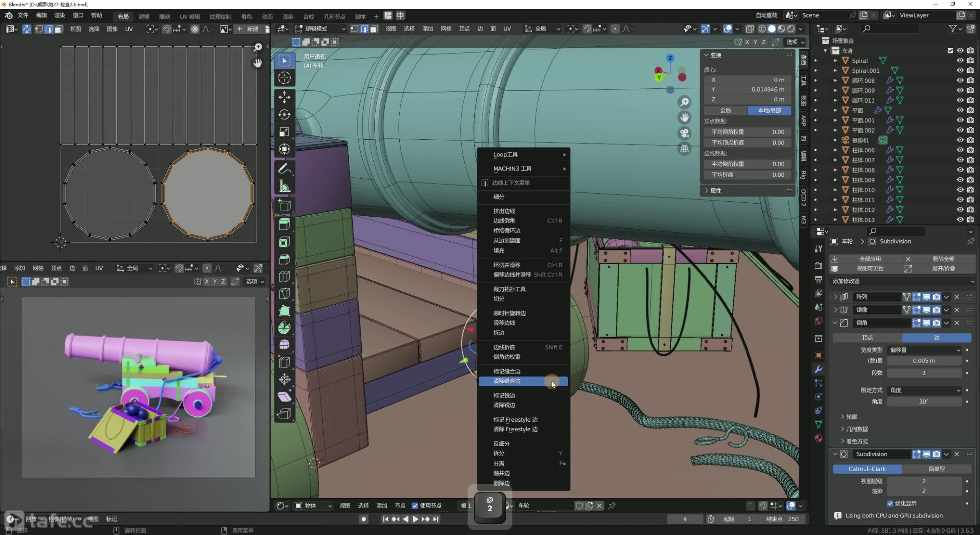The image size is (980, 535).
Task: Activate the 3D Cursor tool
Action: click(x=284, y=78)
